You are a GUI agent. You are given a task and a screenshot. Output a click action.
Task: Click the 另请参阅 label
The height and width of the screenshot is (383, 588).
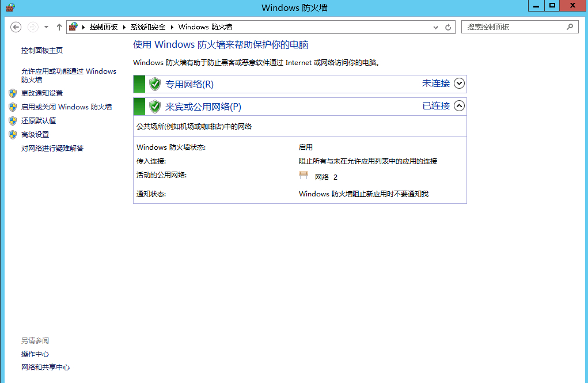(x=35, y=340)
